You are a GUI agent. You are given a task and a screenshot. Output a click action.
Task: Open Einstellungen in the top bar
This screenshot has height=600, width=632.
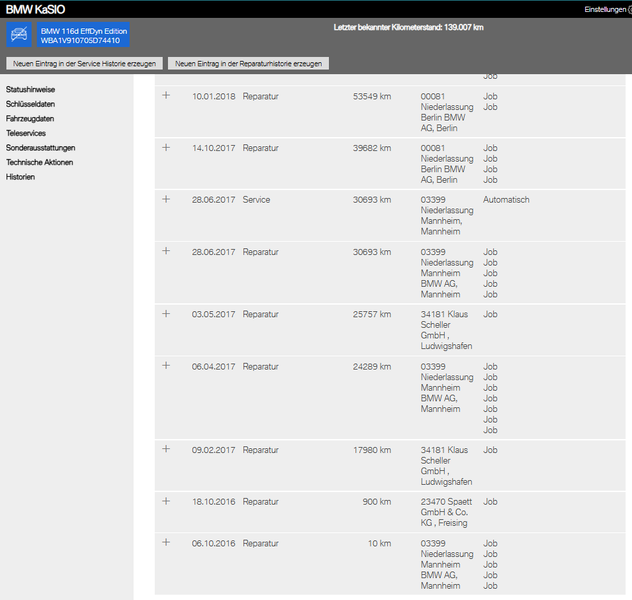607,9
